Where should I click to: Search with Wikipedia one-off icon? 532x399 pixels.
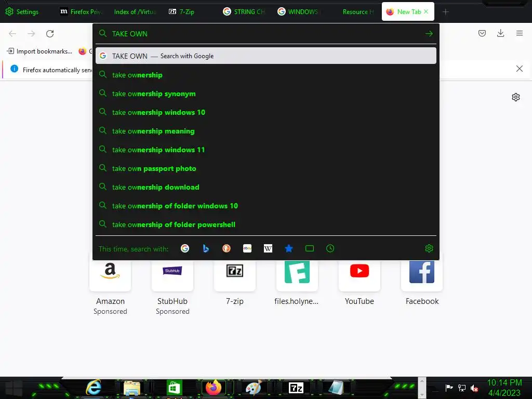[x=268, y=248]
